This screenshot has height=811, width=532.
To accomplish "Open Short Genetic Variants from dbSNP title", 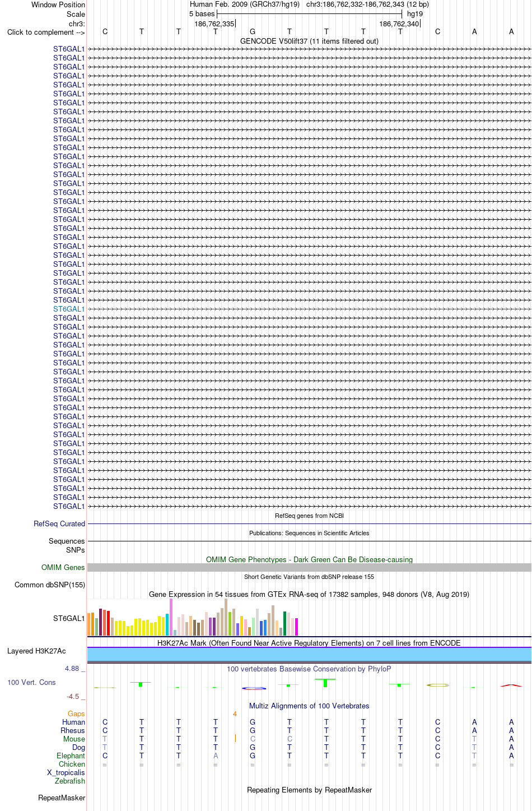I will tap(309, 577).
